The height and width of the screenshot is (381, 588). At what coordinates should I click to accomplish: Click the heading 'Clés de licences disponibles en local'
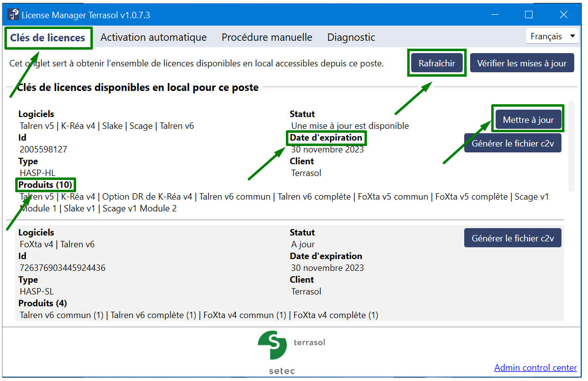coord(138,88)
